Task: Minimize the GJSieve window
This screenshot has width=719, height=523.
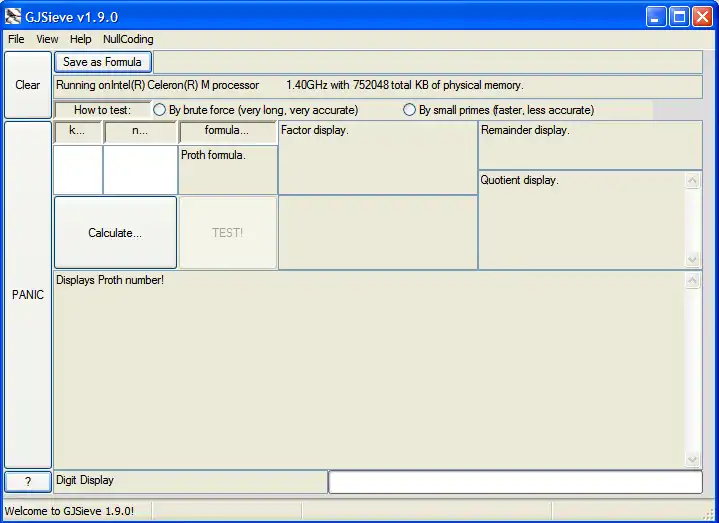Action: point(656,17)
